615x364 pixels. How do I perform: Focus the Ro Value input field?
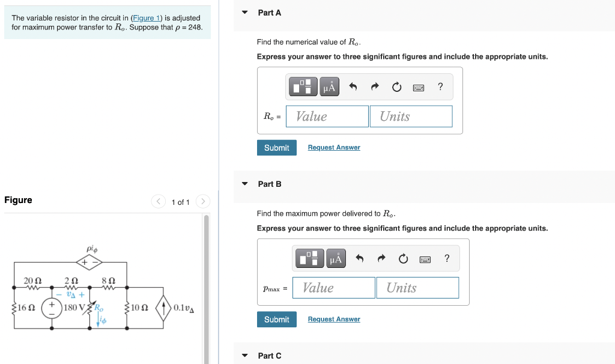pos(327,116)
